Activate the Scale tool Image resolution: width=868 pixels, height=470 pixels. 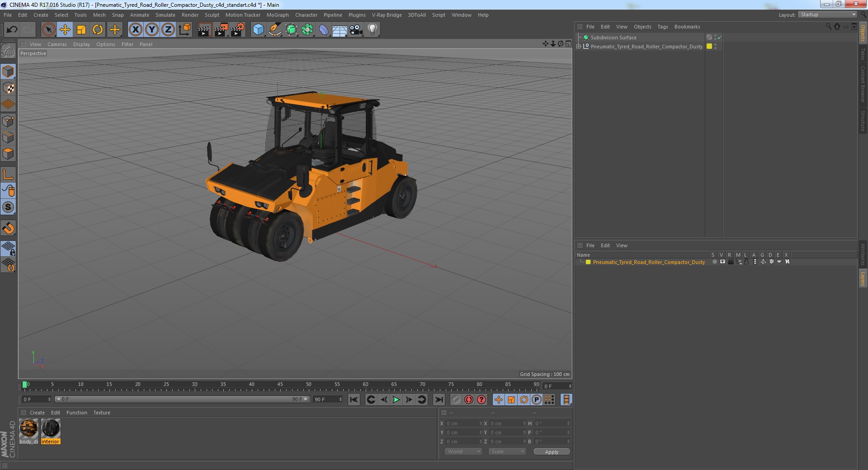[81, 30]
